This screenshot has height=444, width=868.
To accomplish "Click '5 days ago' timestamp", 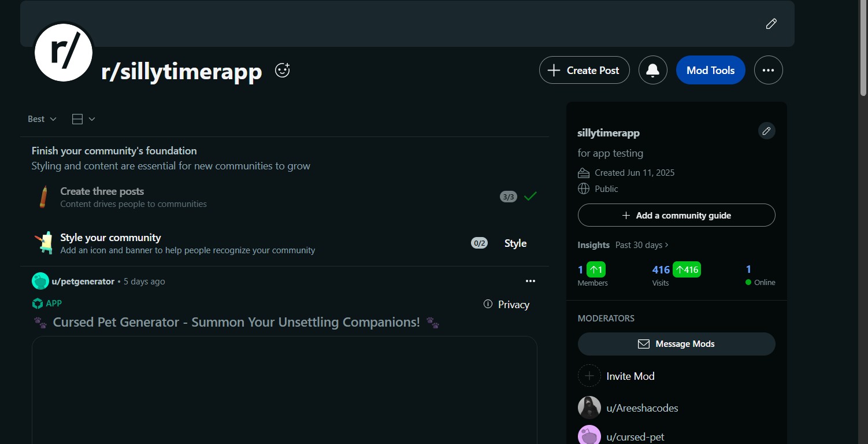I will pos(144,282).
